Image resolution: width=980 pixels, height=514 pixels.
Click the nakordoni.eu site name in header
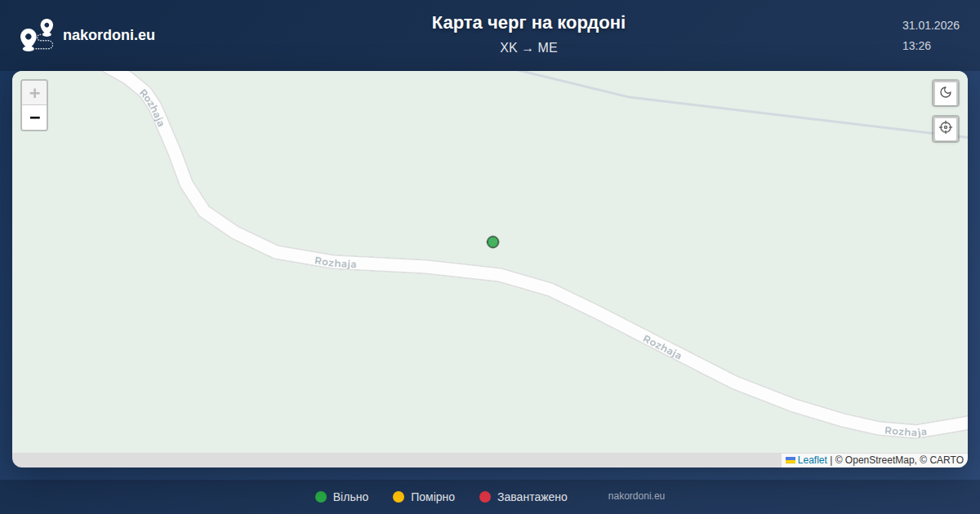point(109,35)
